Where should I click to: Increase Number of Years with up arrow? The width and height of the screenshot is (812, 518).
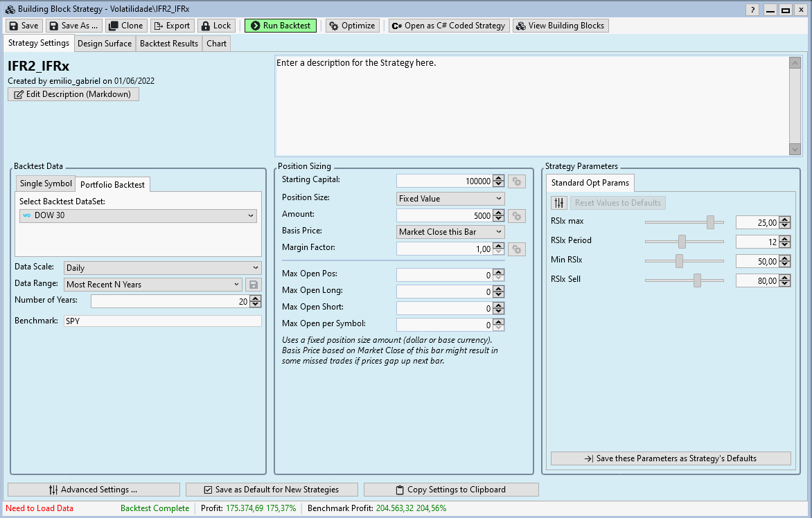point(256,298)
